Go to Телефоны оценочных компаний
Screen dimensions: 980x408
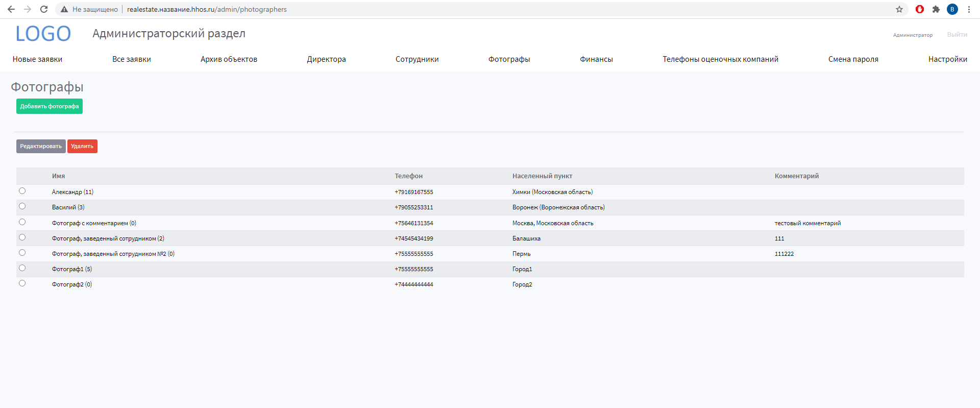pos(721,59)
